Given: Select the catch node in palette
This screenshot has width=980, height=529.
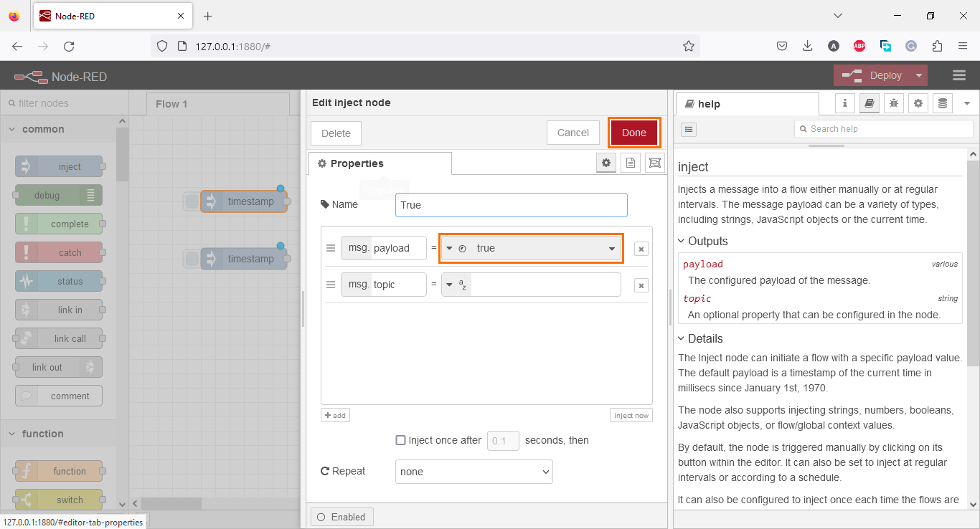Looking at the screenshot, I should [59, 252].
